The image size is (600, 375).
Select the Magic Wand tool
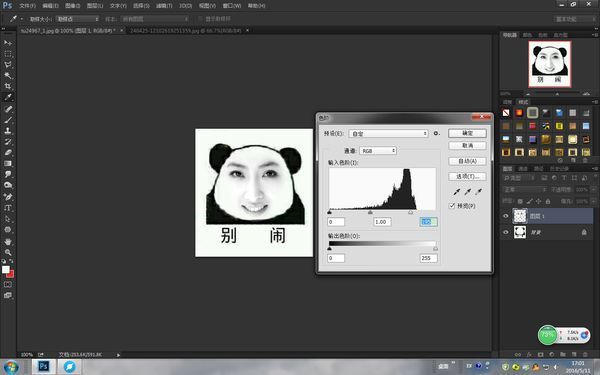(8, 75)
